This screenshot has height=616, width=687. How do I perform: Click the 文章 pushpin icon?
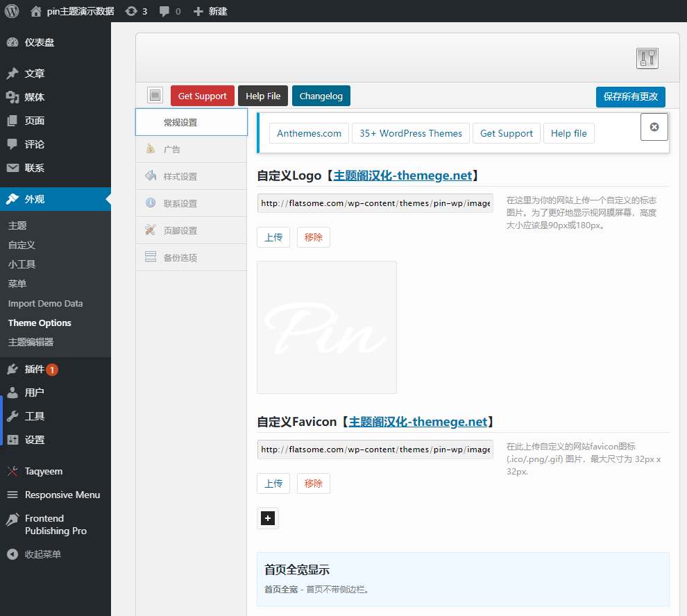(12, 73)
